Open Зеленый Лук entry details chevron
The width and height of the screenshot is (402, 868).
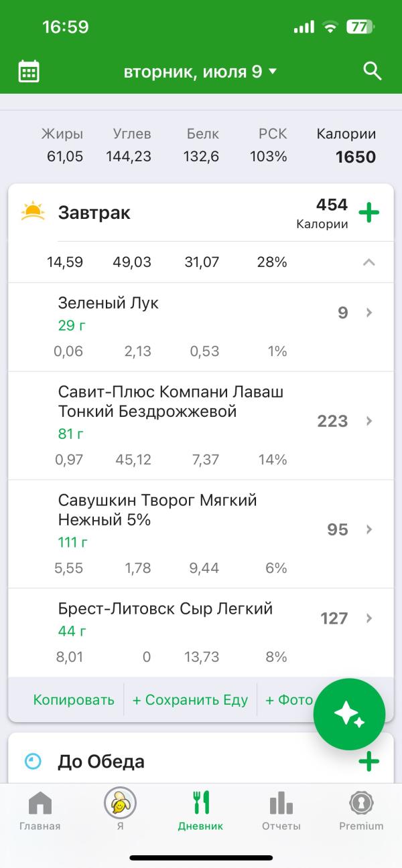pos(368,313)
